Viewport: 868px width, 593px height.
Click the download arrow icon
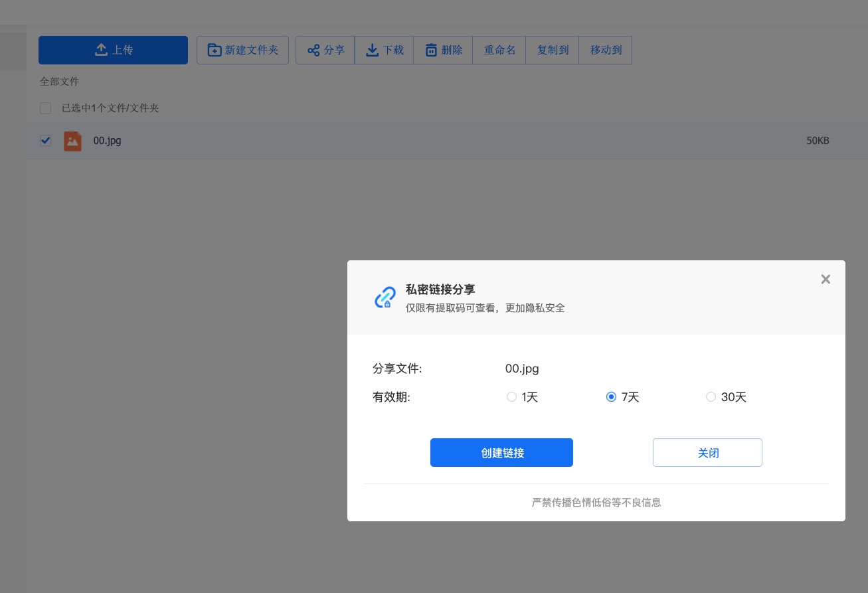[x=373, y=50]
